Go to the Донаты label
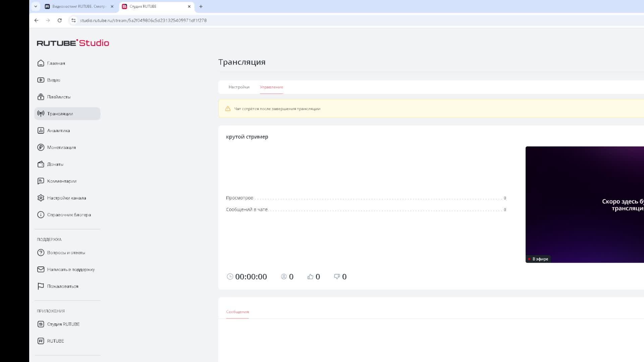This screenshot has width=644, height=362. click(x=55, y=164)
